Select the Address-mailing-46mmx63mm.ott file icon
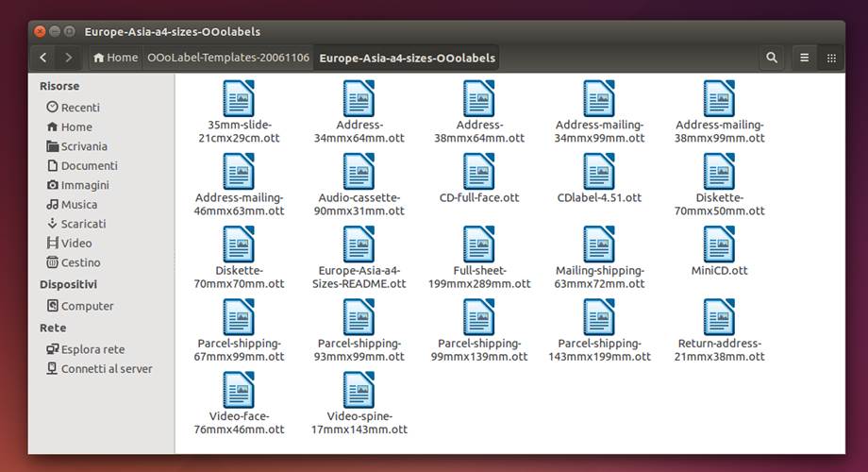 tap(239, 172)
